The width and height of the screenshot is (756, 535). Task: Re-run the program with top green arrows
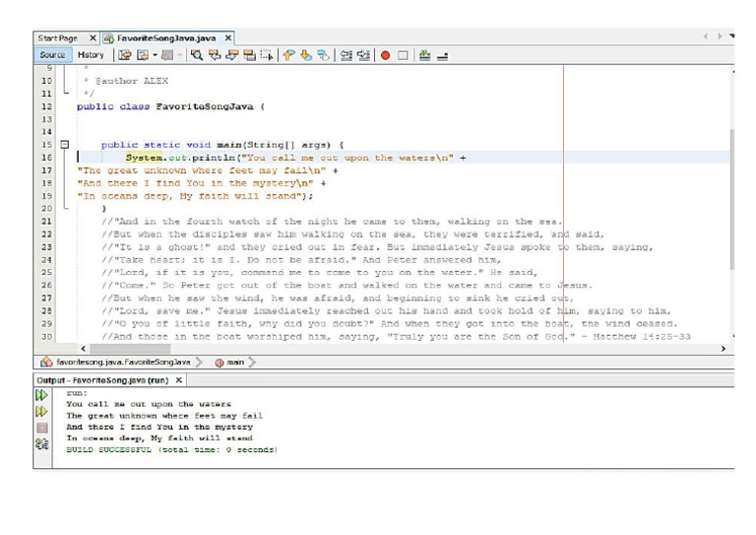tap(41, 394)
